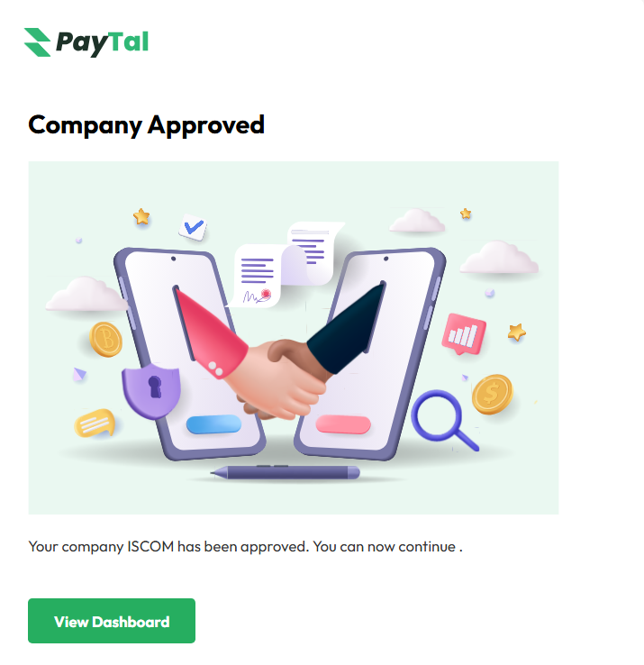This screenshot has height=665, width=644.
Task: Click the blue pill button on left phone
Action: [213, 424]
